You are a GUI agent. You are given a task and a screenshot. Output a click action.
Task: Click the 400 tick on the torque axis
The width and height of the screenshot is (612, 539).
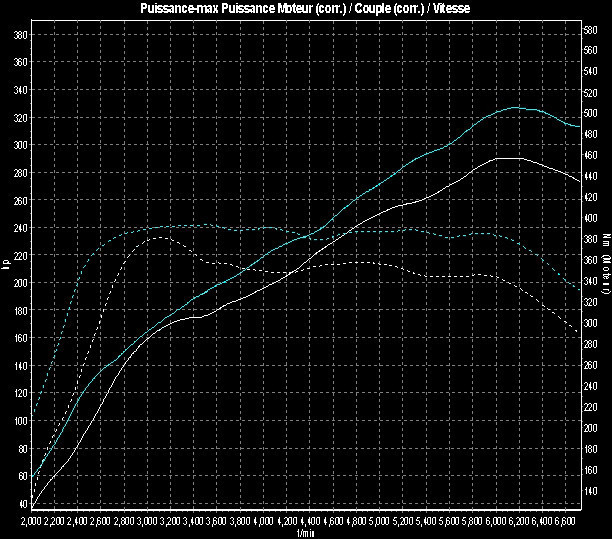tap(591, 219)
